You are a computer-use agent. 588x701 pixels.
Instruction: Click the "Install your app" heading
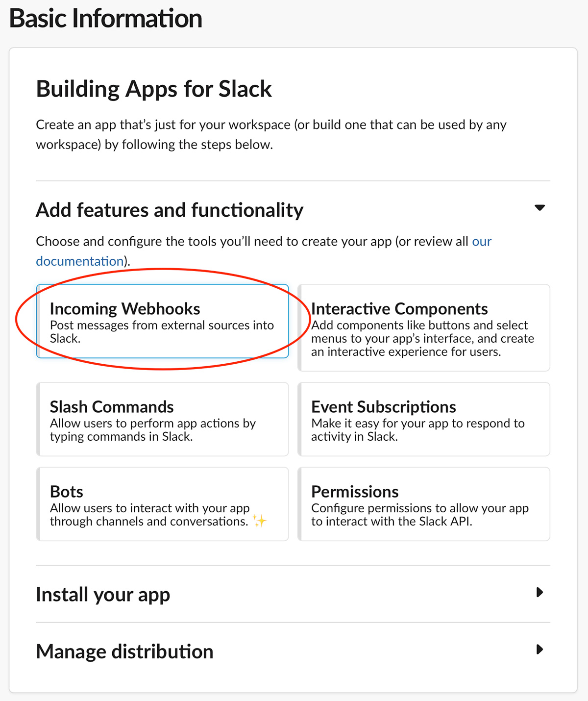click(x=103, y=594)
